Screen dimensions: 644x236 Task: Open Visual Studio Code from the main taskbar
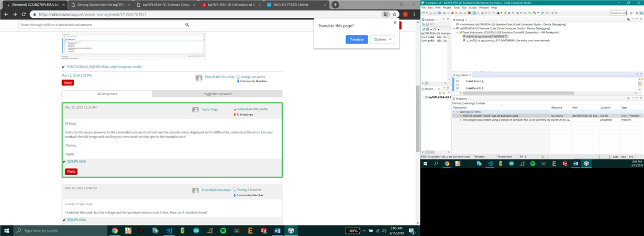click(x=169, y=230)
